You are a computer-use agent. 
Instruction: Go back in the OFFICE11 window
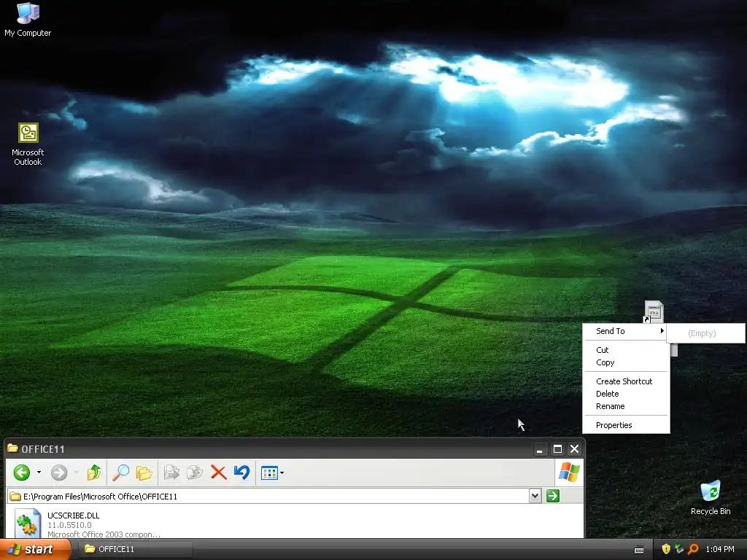[22, 472]
